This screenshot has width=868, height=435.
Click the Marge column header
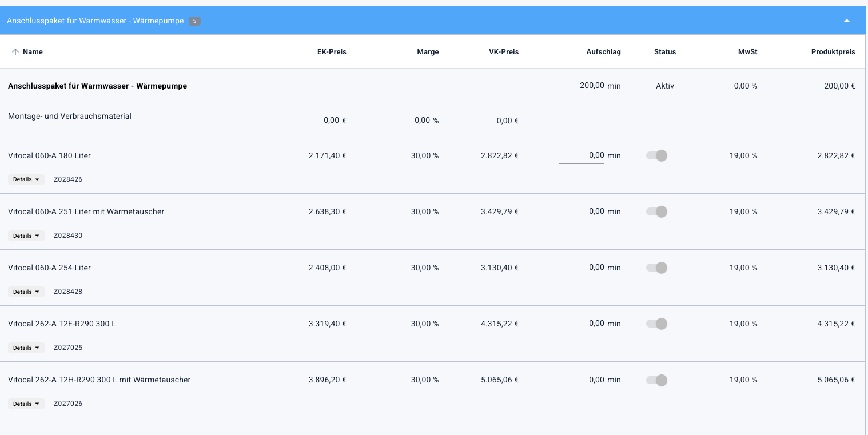pos(428,52)
